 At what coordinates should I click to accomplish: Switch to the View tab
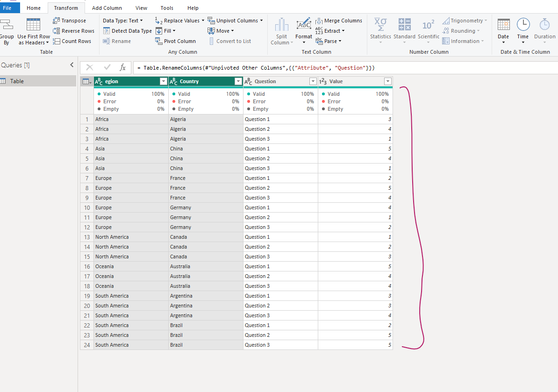tap(141, 8)
